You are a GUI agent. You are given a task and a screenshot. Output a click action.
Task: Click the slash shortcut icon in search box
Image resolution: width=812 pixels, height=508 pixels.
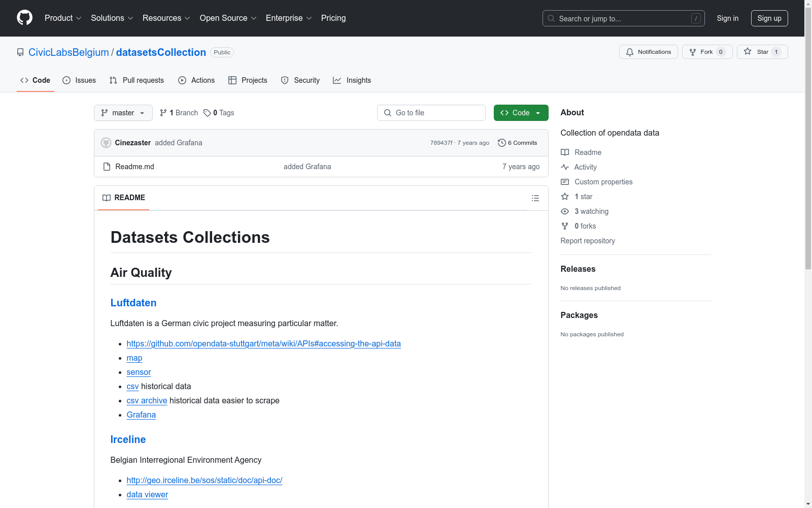click(696, 18)
